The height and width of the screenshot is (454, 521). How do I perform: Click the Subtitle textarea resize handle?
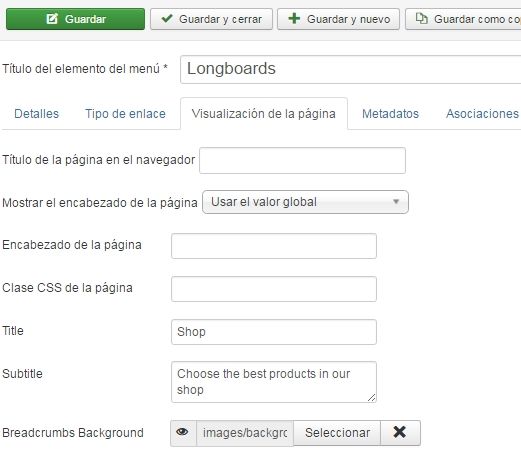(371, 397)
